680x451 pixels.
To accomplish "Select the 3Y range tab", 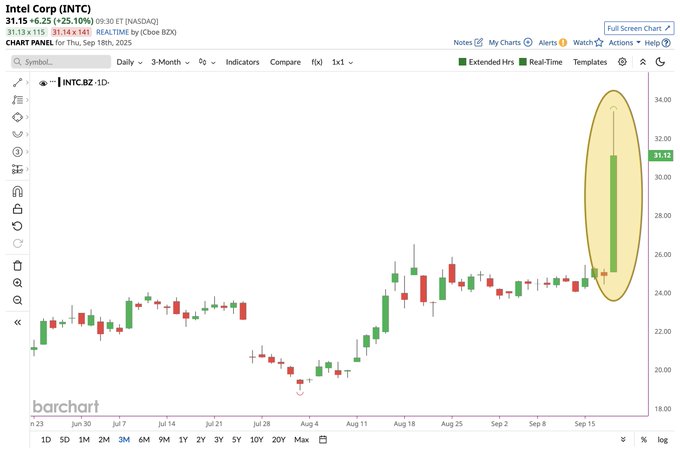I will [x=219, y=439].
